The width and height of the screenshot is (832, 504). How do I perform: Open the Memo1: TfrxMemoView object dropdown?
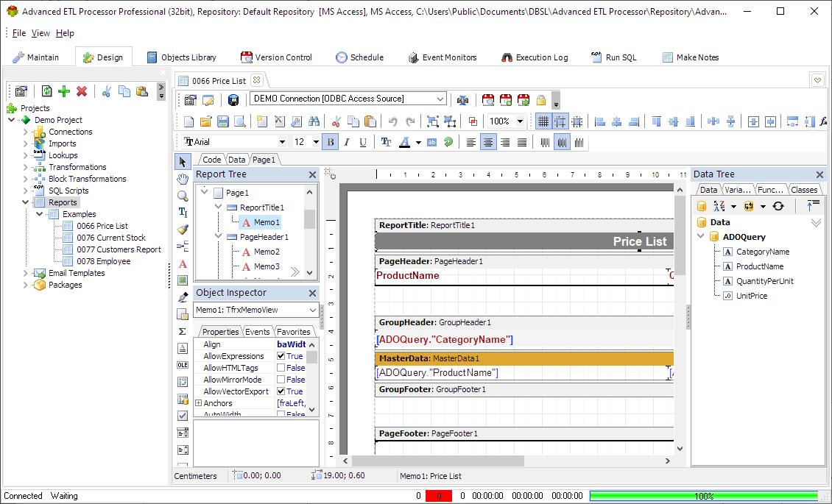click(x=312, y=310)
